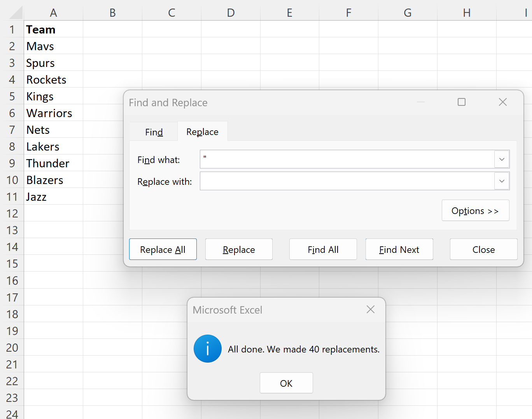Click the Rockets cell
This screenshot has width=532, height=419.
tap(54, 79)
